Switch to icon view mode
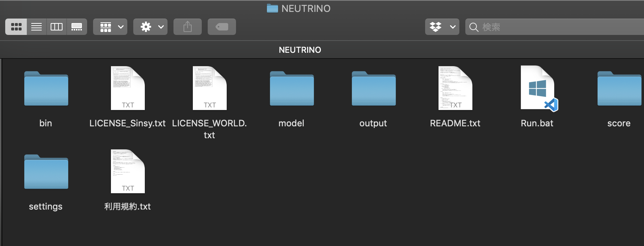The height and width of the screenshot is (246, 644). [16, 27]
